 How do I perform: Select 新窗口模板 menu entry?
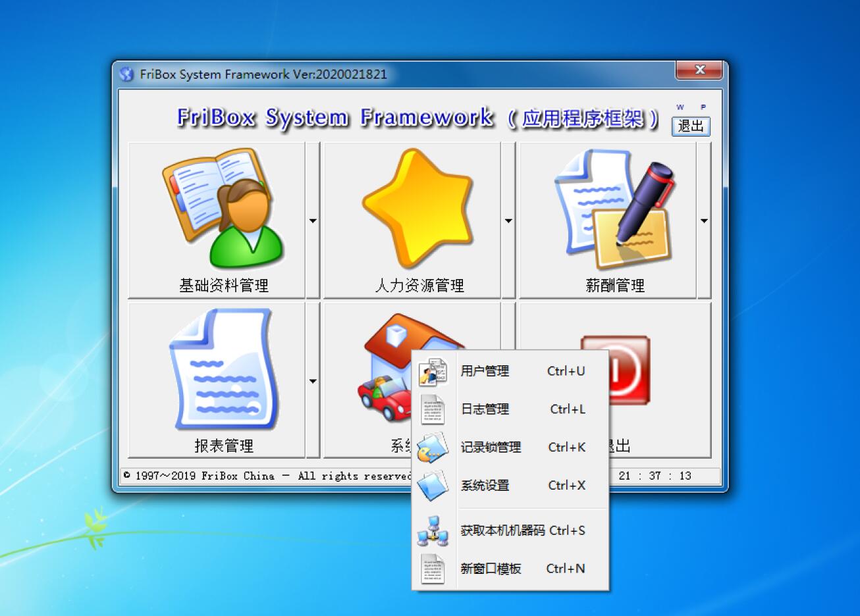[510, 569]
